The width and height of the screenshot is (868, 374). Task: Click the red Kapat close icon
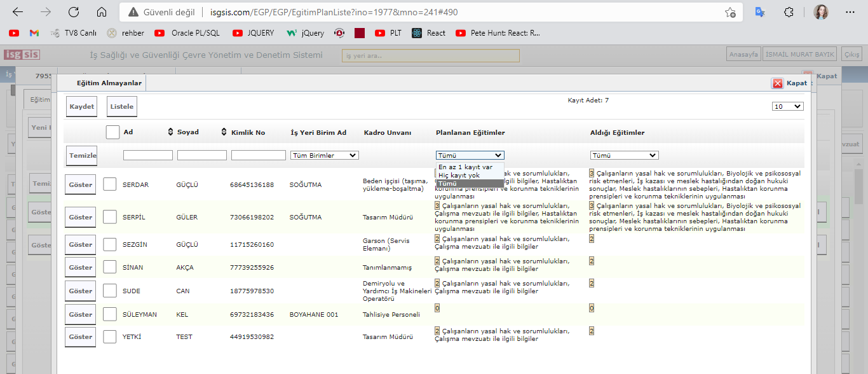pyautogui.click(x=777, y=83)
